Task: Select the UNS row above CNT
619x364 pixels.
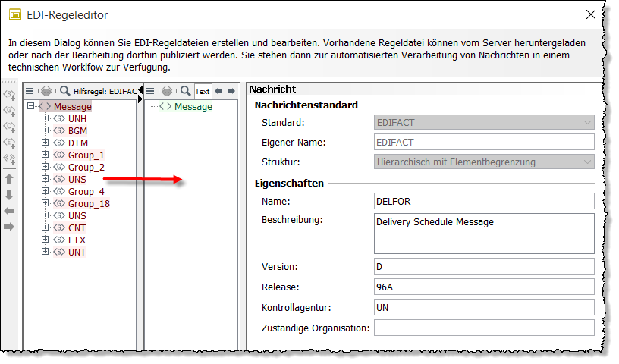Action: pos(77,216)
